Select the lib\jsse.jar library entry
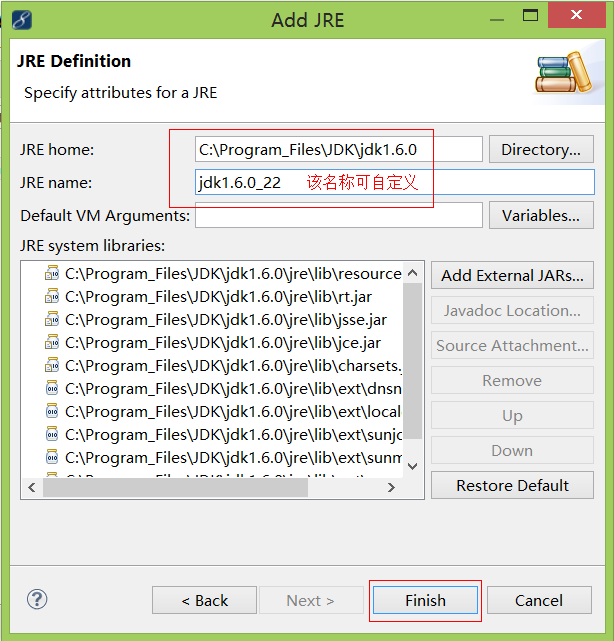Image resolution: width=614 pixels, height=641 pixels. click(x=226, y=320)
